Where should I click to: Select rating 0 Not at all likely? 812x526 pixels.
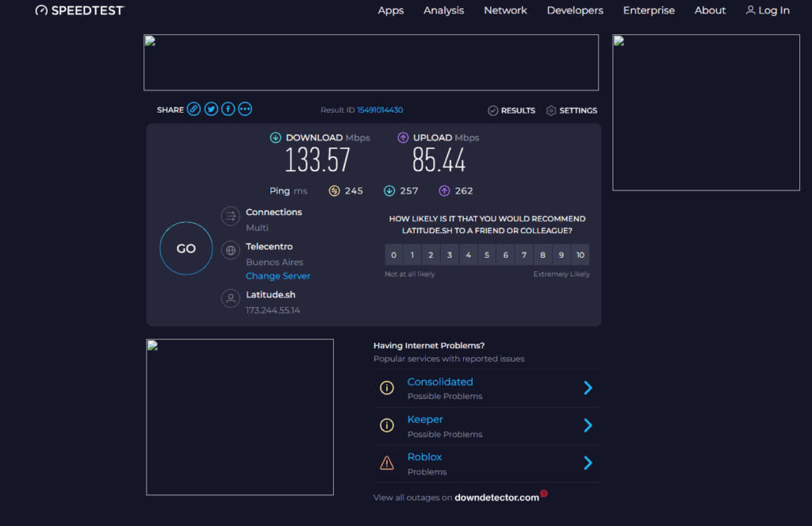click(393, 255)
